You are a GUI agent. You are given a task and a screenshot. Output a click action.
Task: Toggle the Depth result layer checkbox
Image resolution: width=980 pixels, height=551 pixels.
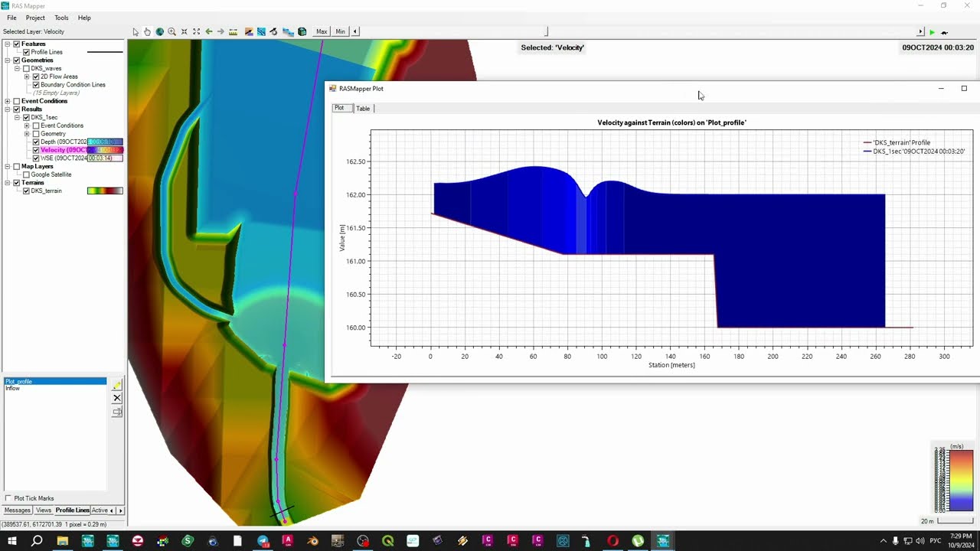(36, 142)
